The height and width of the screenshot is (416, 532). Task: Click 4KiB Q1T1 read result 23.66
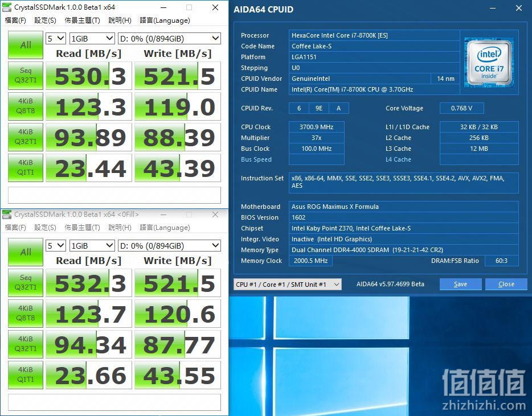[88, 375]
